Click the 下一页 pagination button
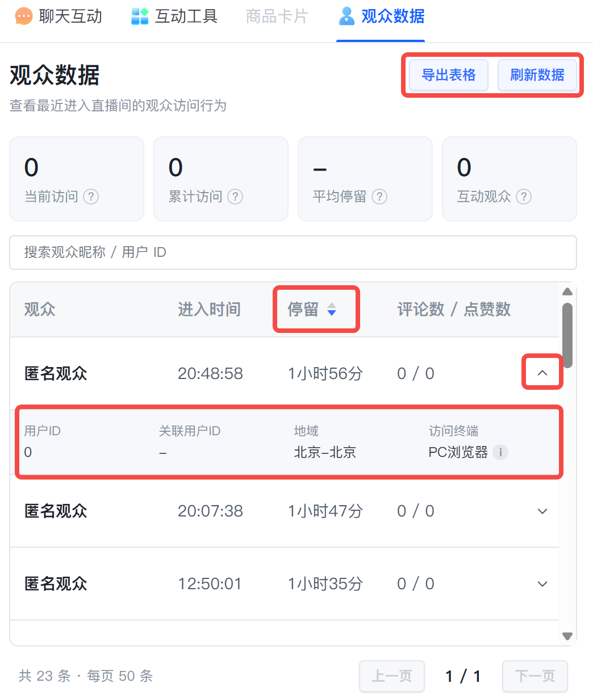The width and height of the screenshot is (593, 700). pos(535,676)
